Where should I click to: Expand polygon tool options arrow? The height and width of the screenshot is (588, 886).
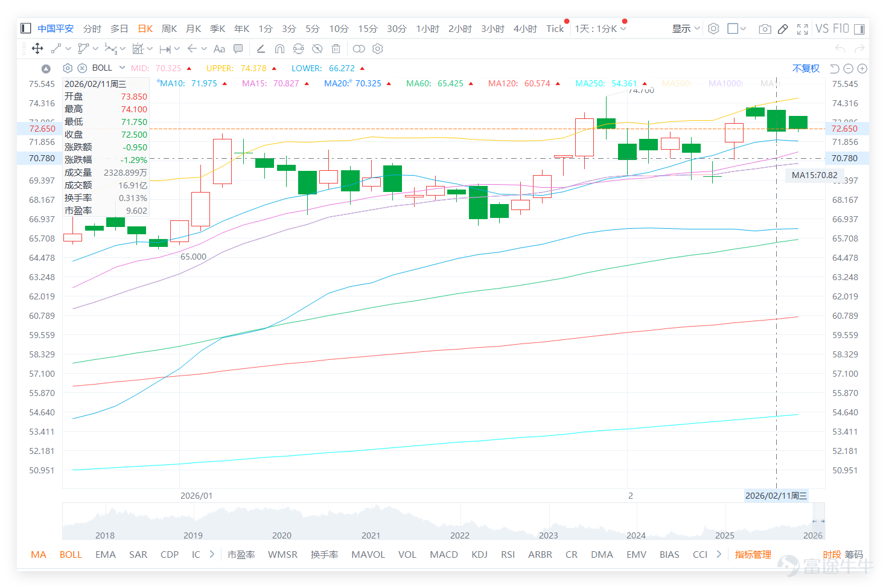[95, 49]
